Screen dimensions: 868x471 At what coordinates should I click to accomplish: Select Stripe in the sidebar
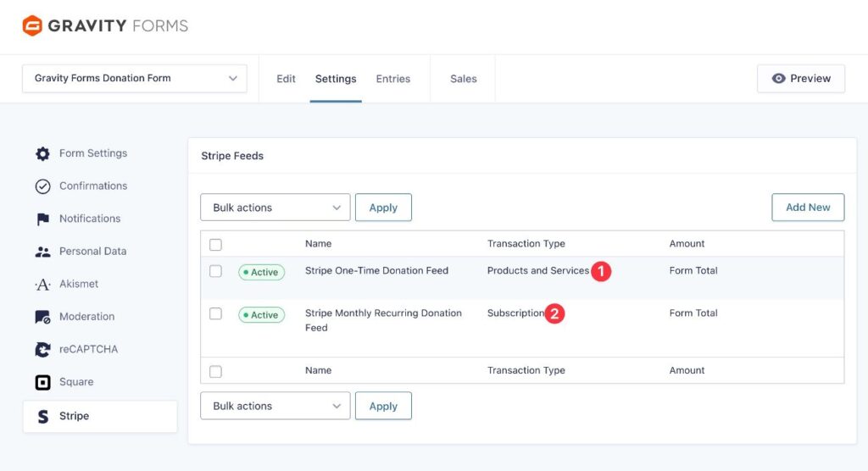tap(100, 416)
